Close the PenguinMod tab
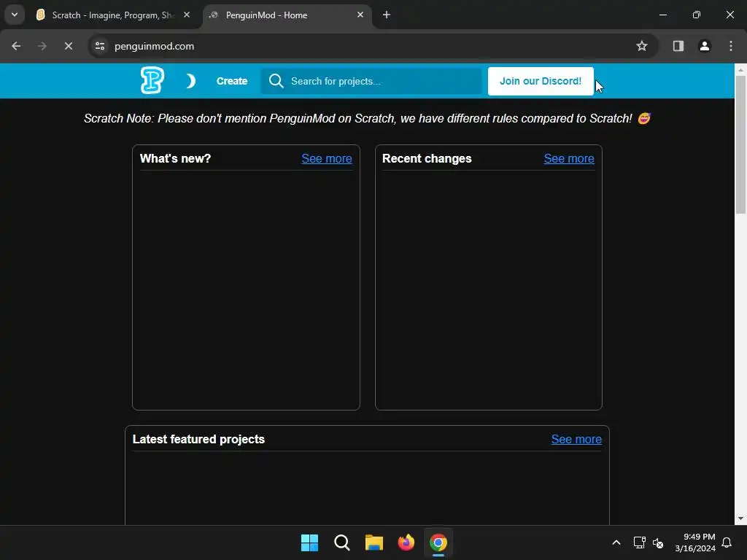 [x=360, y=15]
